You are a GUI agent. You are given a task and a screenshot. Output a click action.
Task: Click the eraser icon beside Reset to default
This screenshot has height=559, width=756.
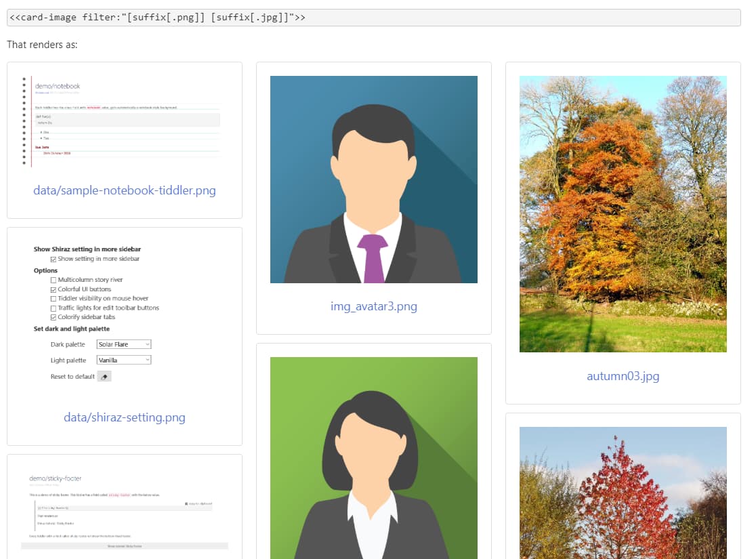[104, 377]
